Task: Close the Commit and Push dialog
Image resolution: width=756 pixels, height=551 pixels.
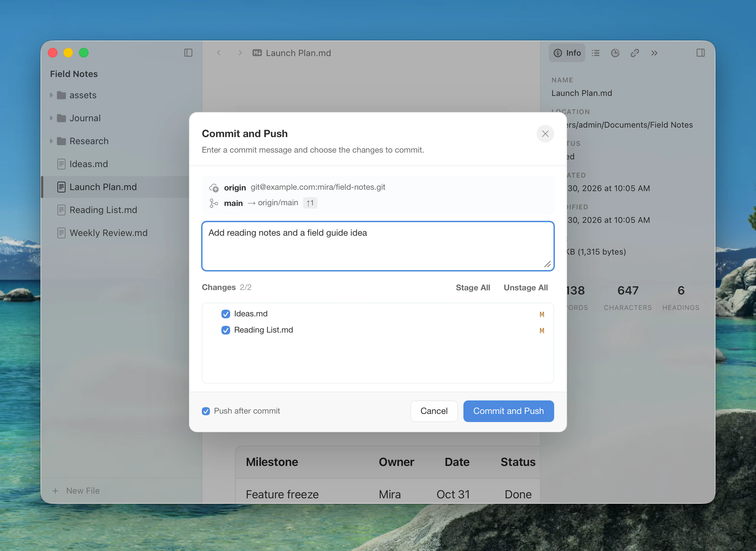Action: 545,134
